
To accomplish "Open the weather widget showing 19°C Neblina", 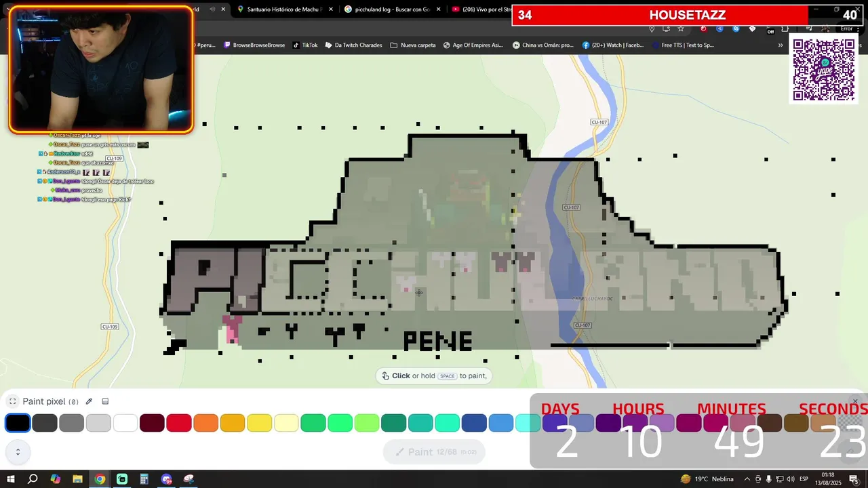I will 707,479.
